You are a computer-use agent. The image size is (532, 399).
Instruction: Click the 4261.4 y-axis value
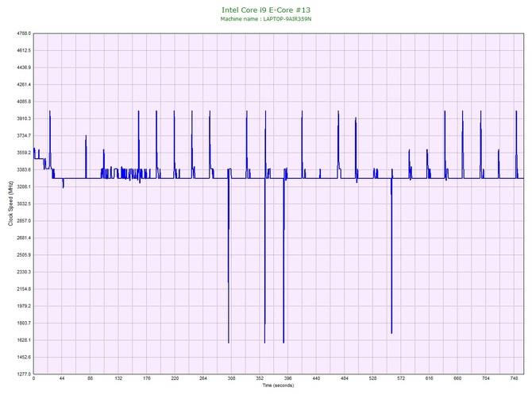[x=24, y=84]
